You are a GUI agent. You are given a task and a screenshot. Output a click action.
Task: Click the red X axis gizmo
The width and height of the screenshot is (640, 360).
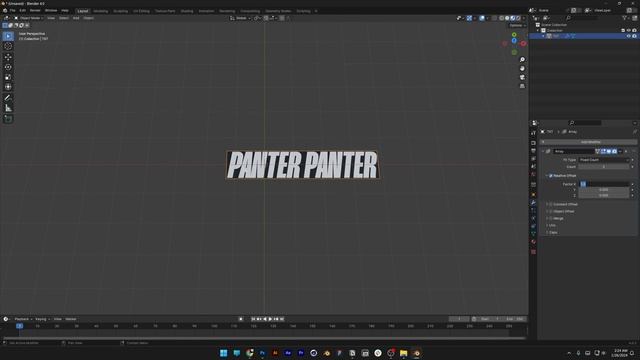point(523,43)
